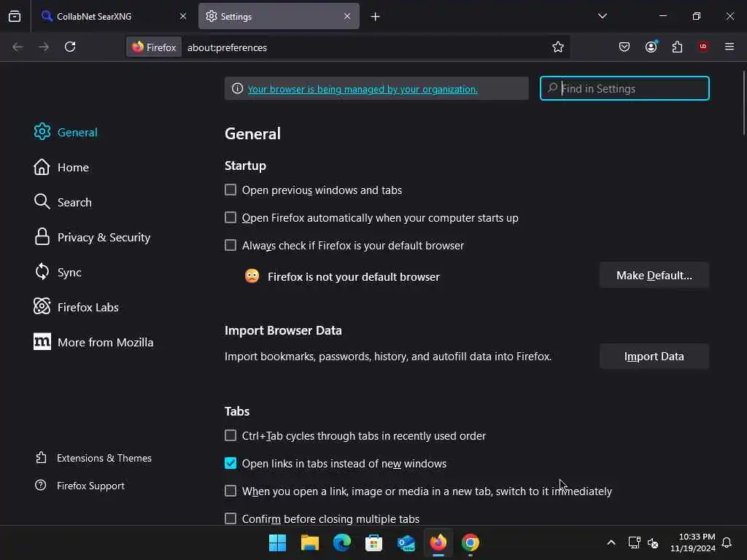This screenshot has width=747, height=560.
Task: Enable Ctrl+Tab cycles through tabs option
Action: (231, 436)
